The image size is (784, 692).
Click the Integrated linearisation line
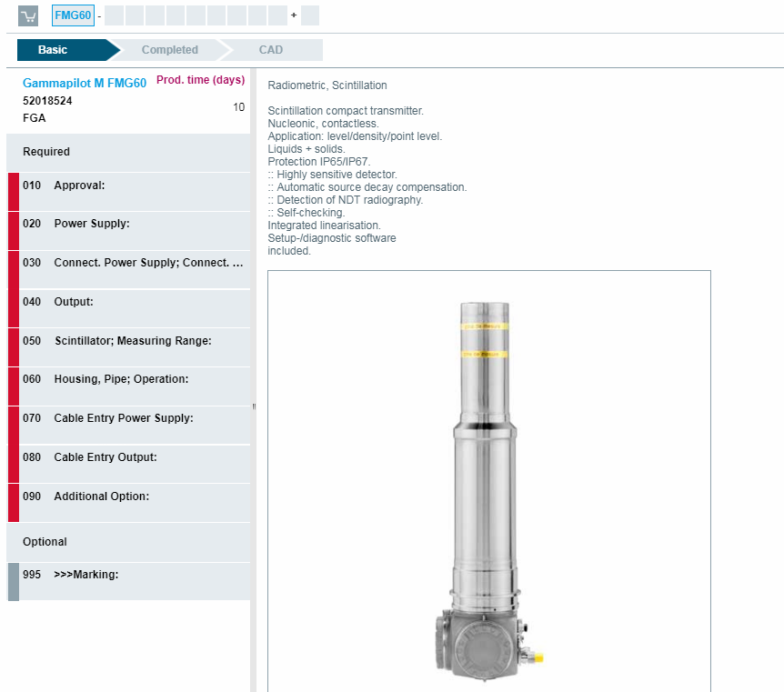click(324, 226)
